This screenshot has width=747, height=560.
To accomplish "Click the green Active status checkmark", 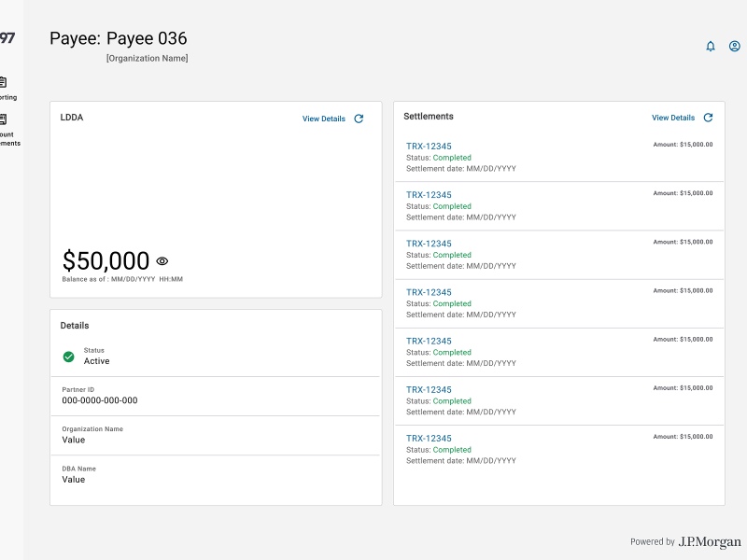I will [67, 356].
